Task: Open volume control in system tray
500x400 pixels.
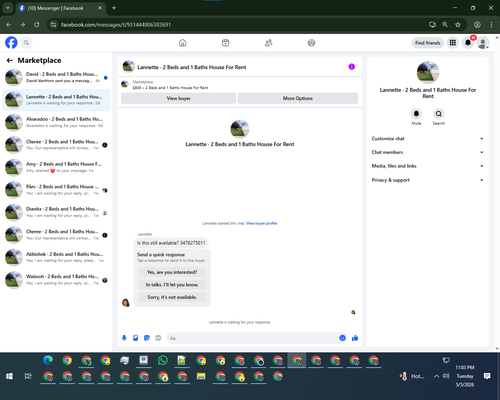Action: (x=446, y=376)
